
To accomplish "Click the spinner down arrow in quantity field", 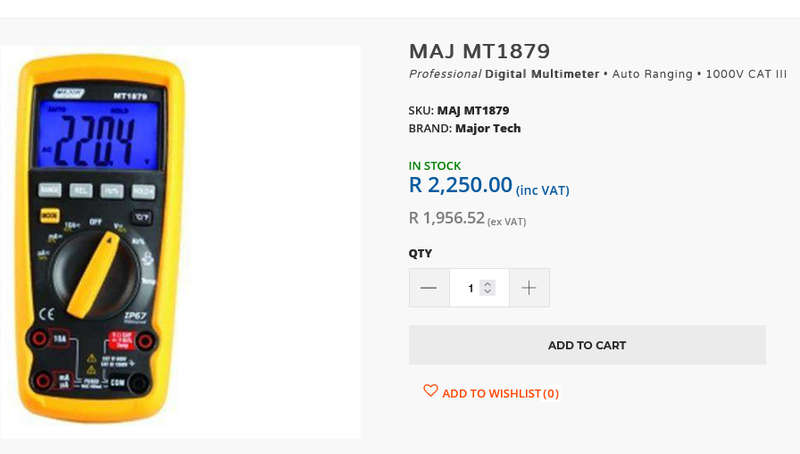I will point(488,292).
